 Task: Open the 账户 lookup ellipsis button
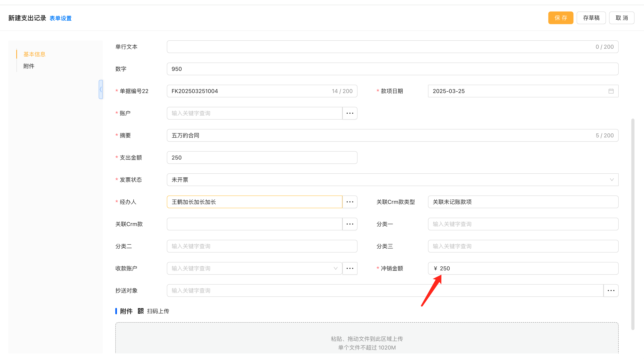pos(350,113)
